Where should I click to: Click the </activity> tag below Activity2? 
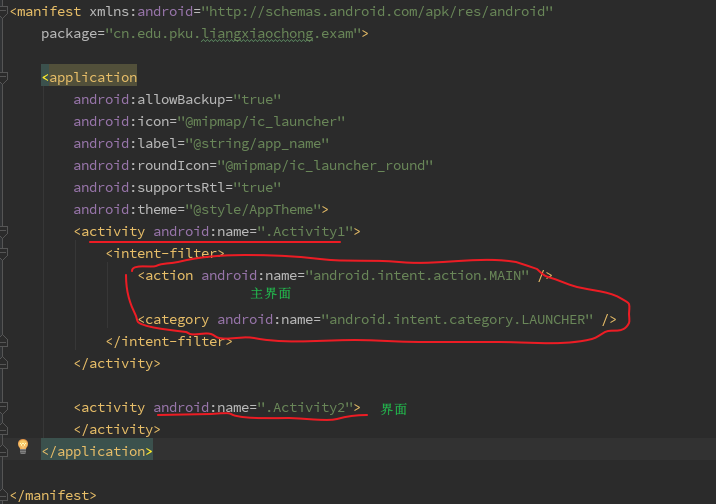pos(117,429)
